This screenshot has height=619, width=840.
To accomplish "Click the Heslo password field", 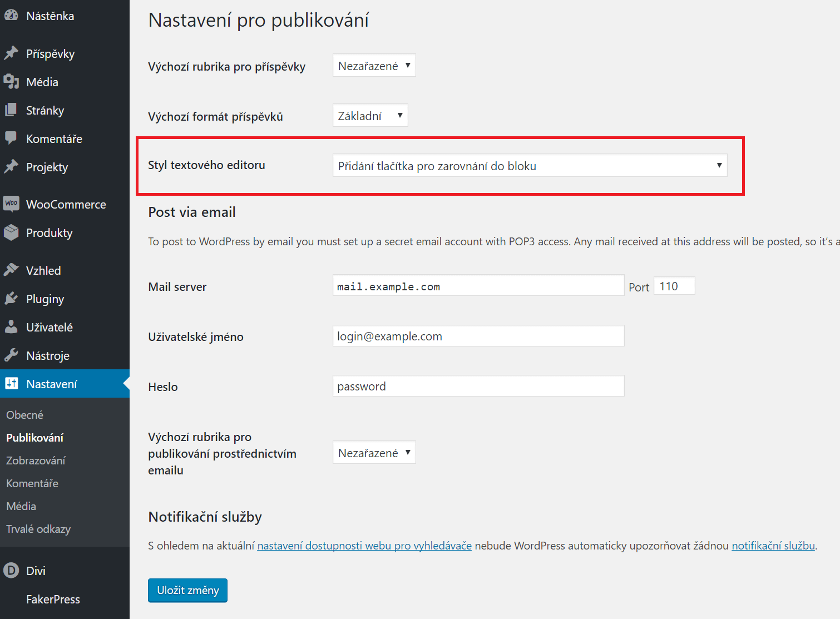I will pos(478,386).
